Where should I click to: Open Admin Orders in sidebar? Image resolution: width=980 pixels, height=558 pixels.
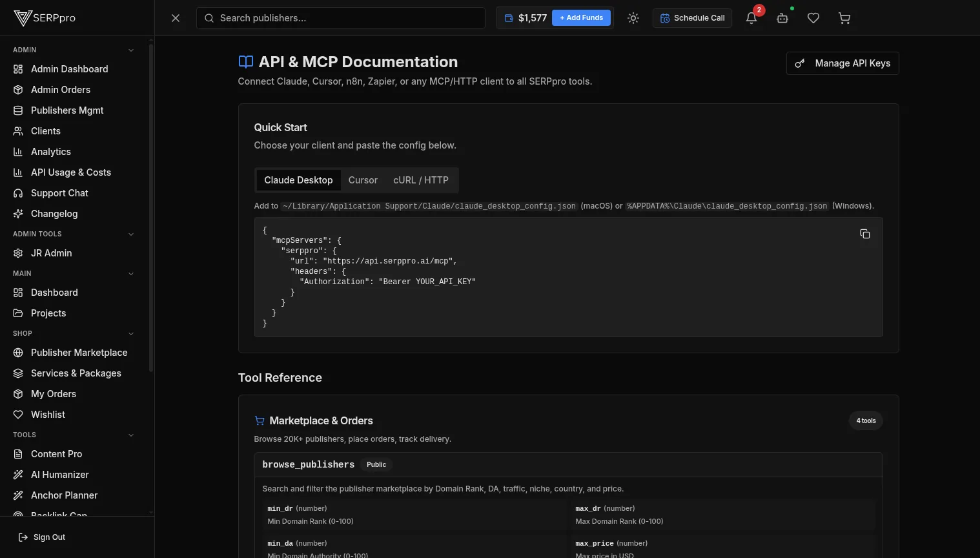pyautogui.click(x=74, y=90)
